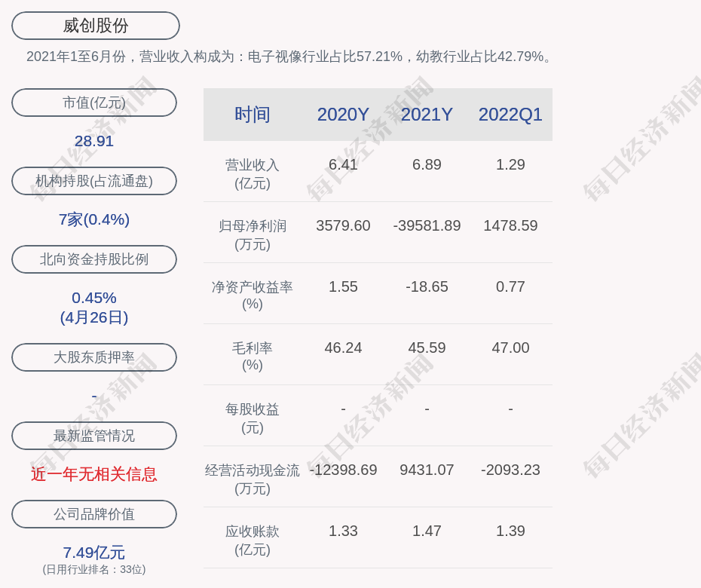Viewport: 701px width, 588px height.
Task: Click the 营业收入(亿元) row label
Action: 253,174
